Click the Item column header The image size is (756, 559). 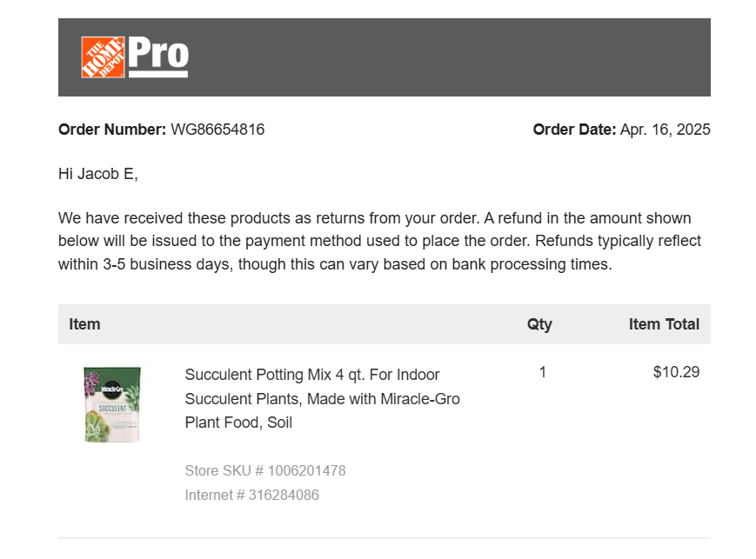84,324
